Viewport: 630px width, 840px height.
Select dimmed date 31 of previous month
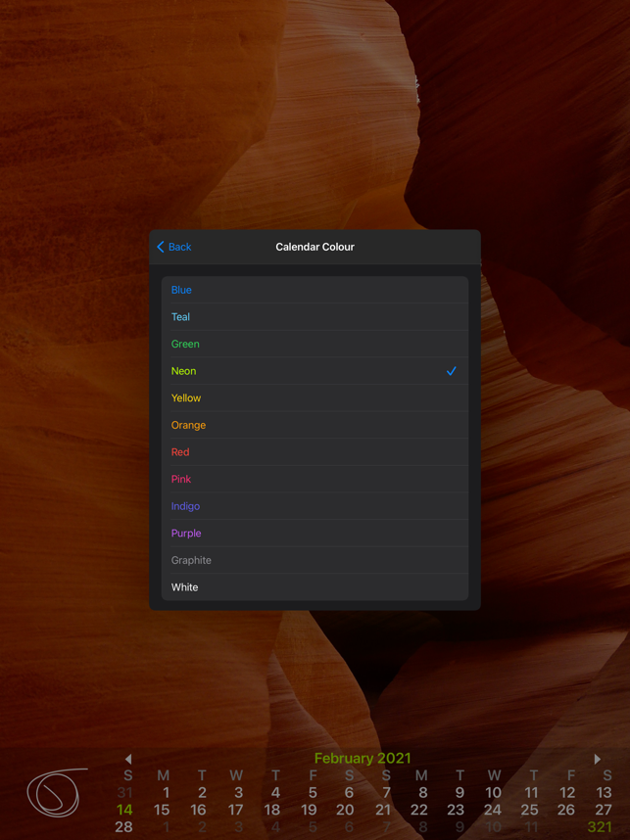coord(124,793)
